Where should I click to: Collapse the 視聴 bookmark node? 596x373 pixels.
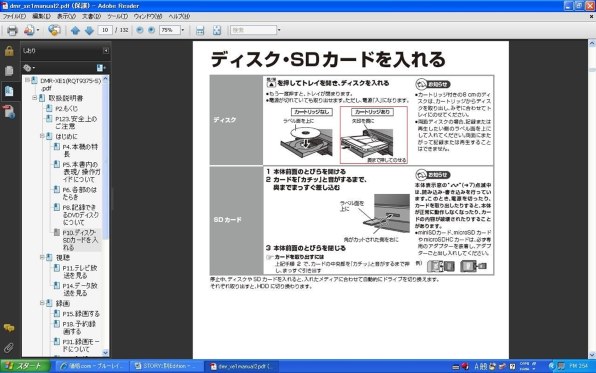(x=42, y=257)
